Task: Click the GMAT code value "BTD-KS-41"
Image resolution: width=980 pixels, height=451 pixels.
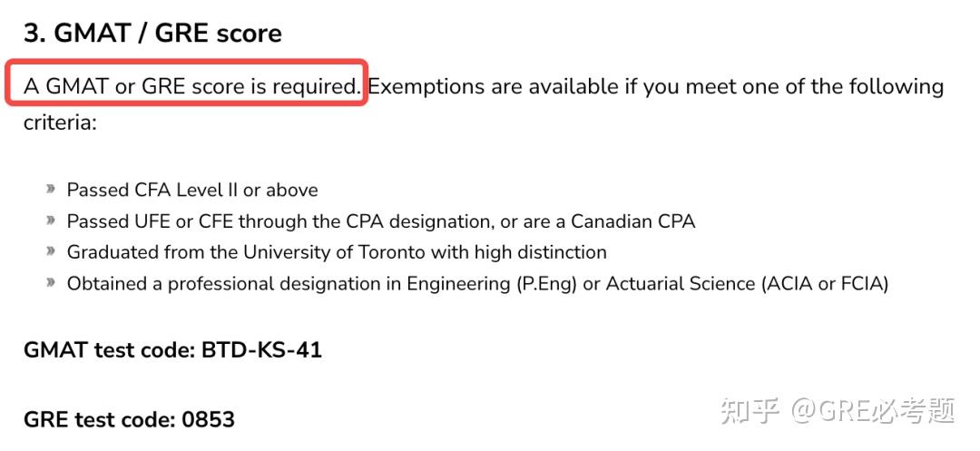Action: [260, 349]
